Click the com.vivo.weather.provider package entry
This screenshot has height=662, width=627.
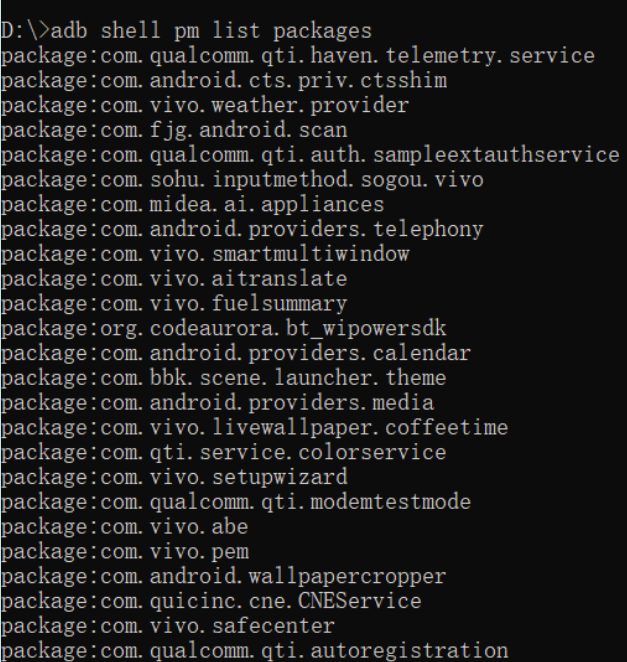205,104
